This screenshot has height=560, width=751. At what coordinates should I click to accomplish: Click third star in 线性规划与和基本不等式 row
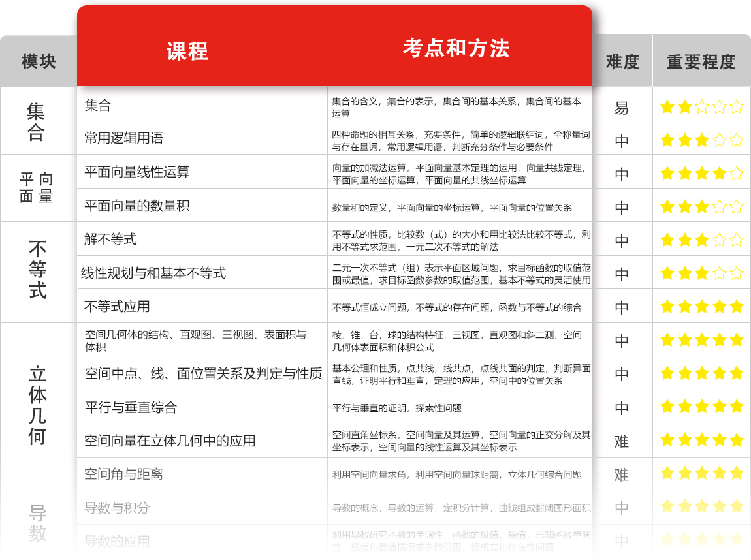coord(702,273)
